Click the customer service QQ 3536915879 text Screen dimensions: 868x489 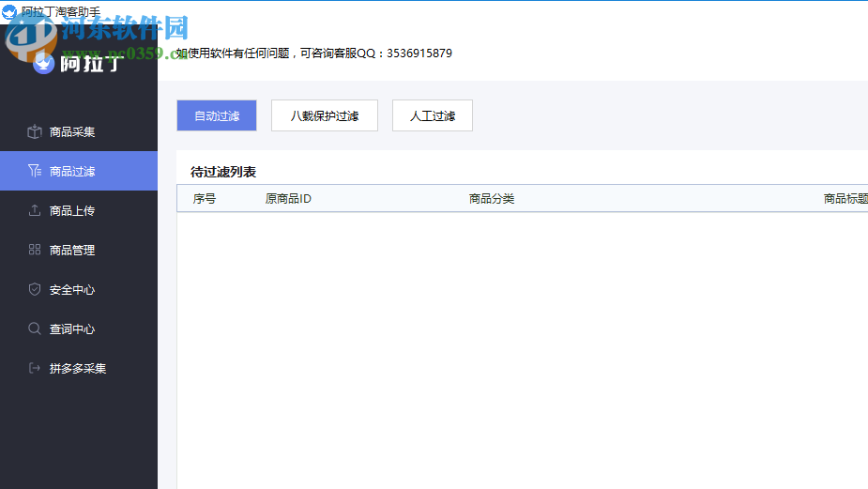pyautogui.click(x=313, y=53)
